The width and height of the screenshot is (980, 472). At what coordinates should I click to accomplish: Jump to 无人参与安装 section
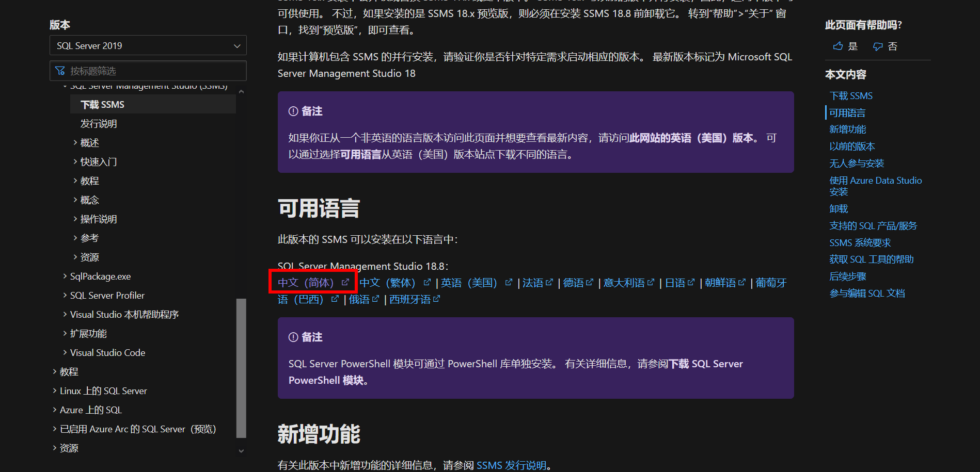857,163
